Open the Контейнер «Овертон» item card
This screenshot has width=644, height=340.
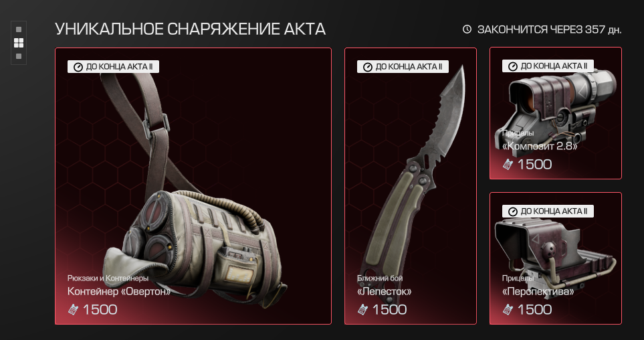193,186
